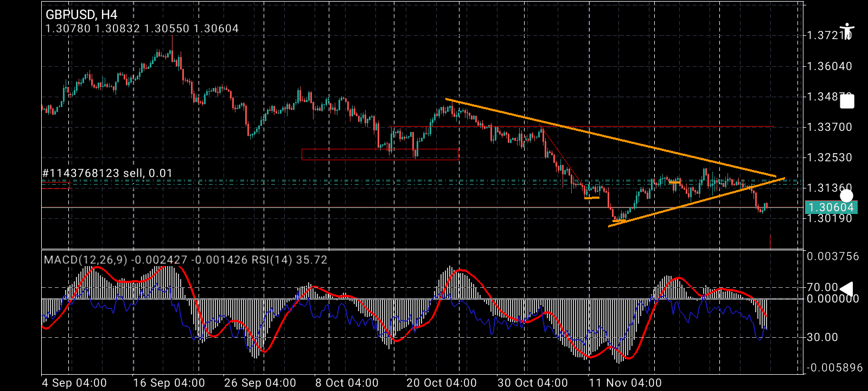Viewport: 868px width, 391px height.
Task: Go back using the triangle navigation icon
Action: pyautogui.click(x=846, y=289)
